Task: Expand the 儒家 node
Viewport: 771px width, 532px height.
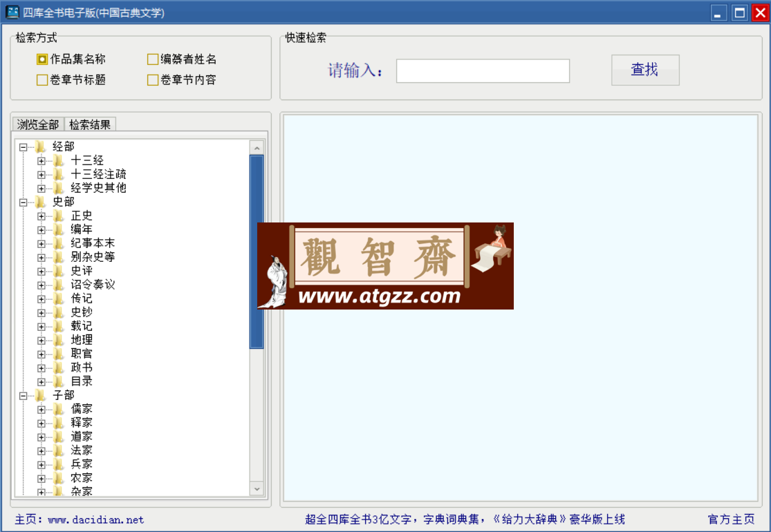Action: (41, 409)
